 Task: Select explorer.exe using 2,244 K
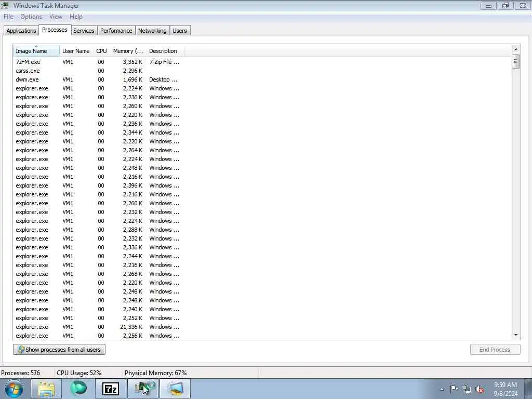tap(98, 256)
